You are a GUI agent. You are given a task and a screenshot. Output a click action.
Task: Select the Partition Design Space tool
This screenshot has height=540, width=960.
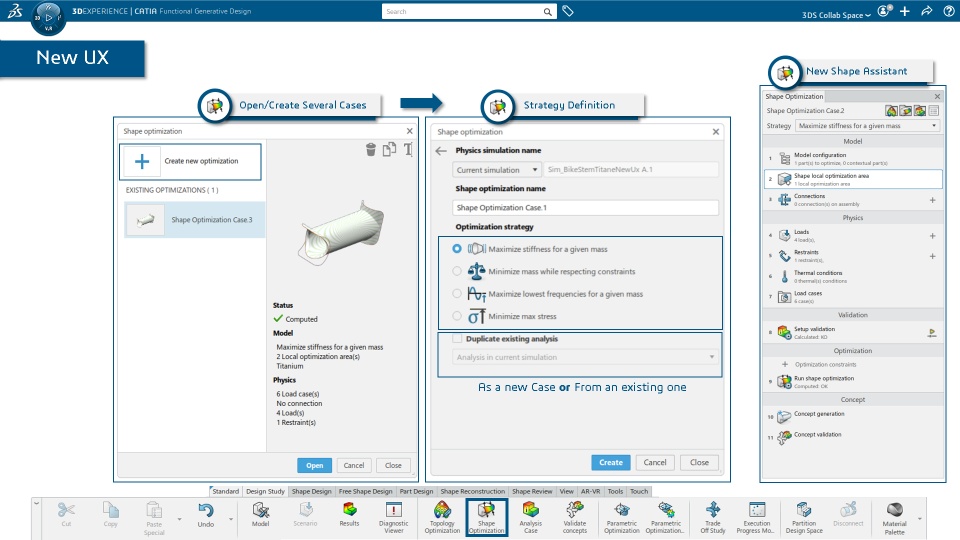(x=804, y=517)
